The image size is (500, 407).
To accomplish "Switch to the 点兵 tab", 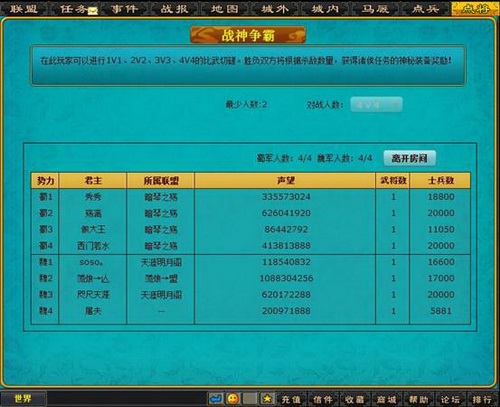I will coord(425,9).
